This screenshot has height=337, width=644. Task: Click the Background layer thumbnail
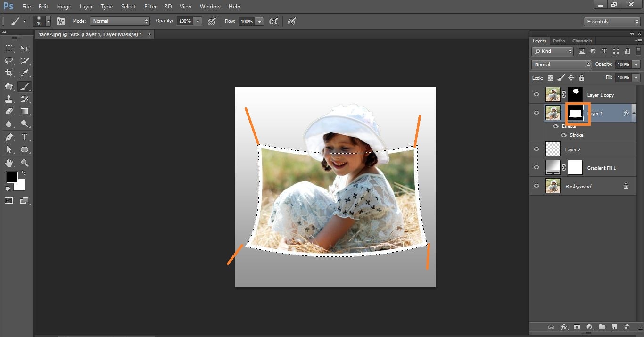click(553, 186)
